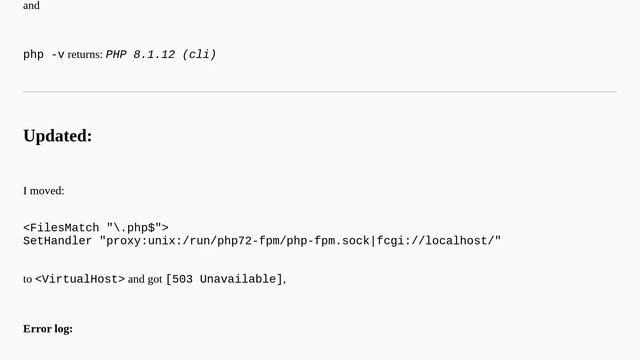
Task: Click the 'php -v' code text
Action: pyautogui.click(x=44, y=54)
